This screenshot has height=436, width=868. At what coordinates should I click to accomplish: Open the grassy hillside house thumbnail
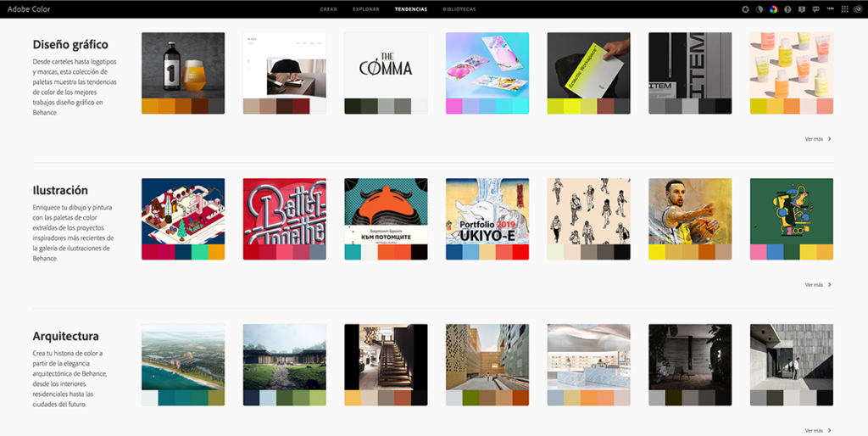click(x=285, y=357)
